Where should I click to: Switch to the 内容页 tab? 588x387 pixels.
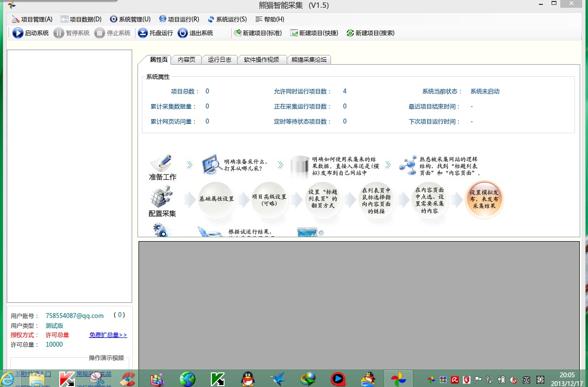pos(187,60)
